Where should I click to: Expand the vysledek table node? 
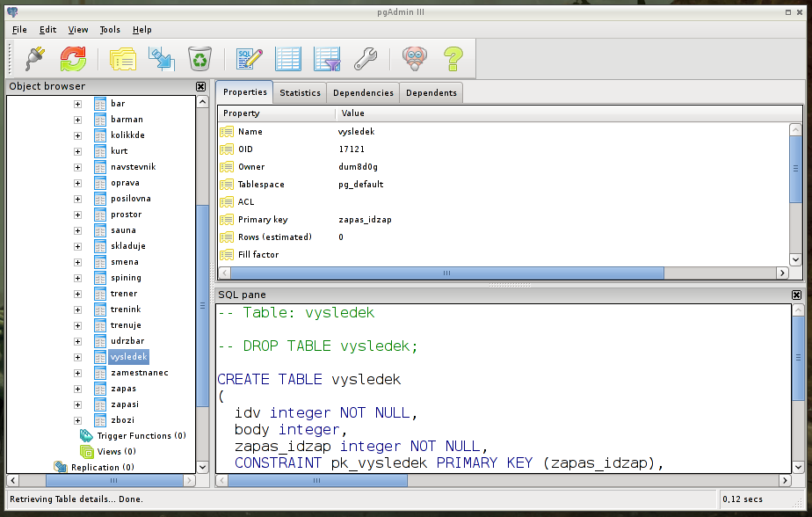[77, 357]
